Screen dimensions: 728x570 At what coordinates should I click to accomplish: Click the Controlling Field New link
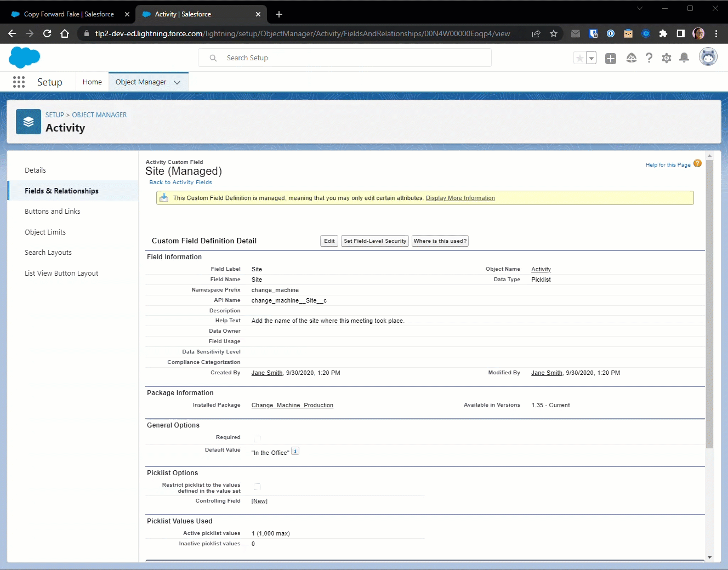coord(259,501)
